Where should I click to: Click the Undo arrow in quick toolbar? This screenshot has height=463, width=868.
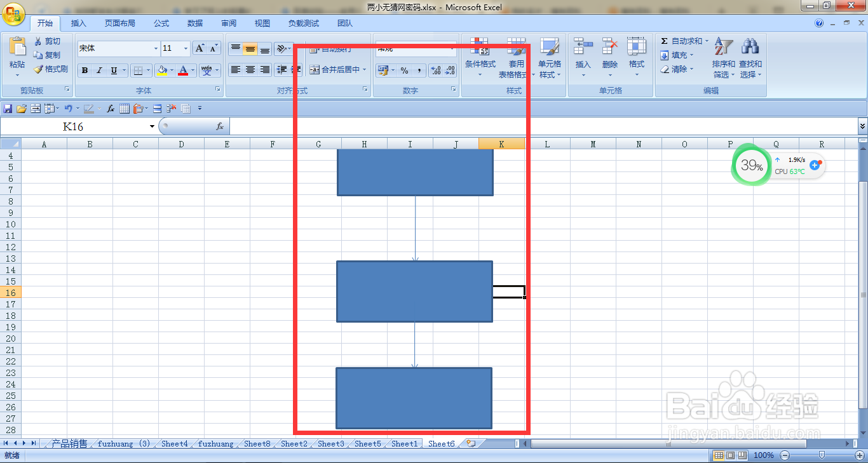pyautogui.click(x=68, y=109)
